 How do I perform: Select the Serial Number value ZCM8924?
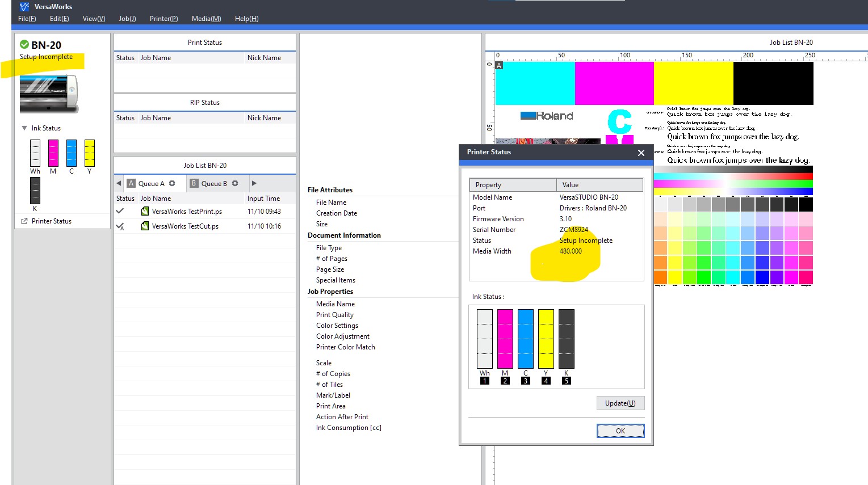[x=574, y=230]
